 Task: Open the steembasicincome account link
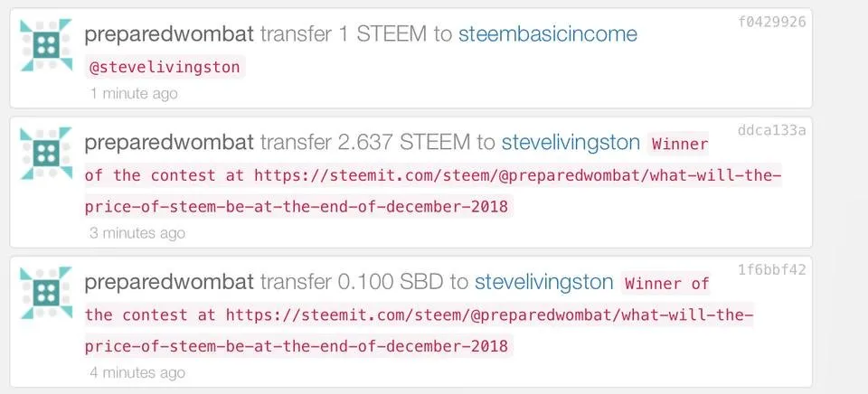coord(548,34)
